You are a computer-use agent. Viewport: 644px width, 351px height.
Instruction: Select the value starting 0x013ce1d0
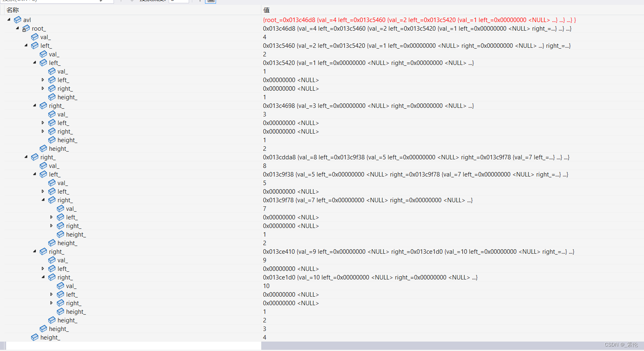point(370,277)
